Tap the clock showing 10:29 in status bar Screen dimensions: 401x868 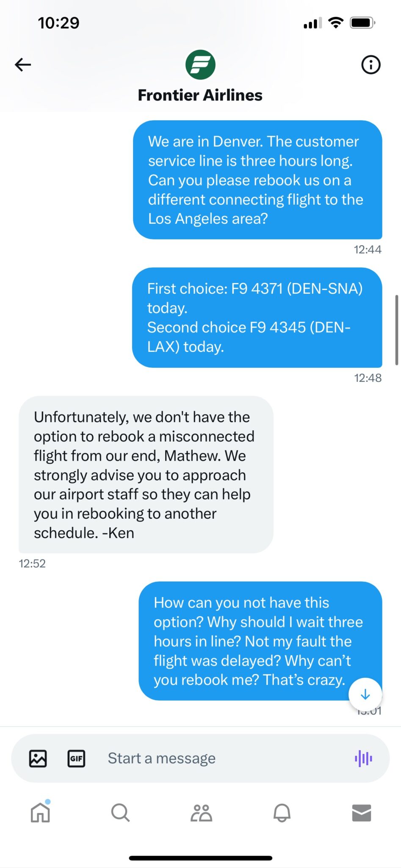click(59, 23)
